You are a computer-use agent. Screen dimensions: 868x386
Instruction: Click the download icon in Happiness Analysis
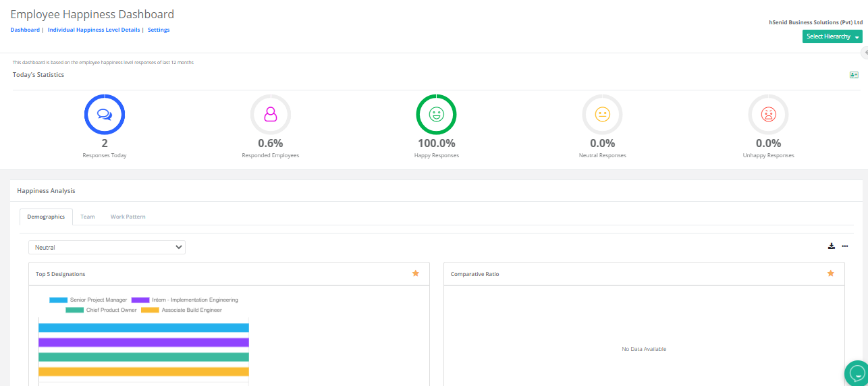[x=832, y=246]
